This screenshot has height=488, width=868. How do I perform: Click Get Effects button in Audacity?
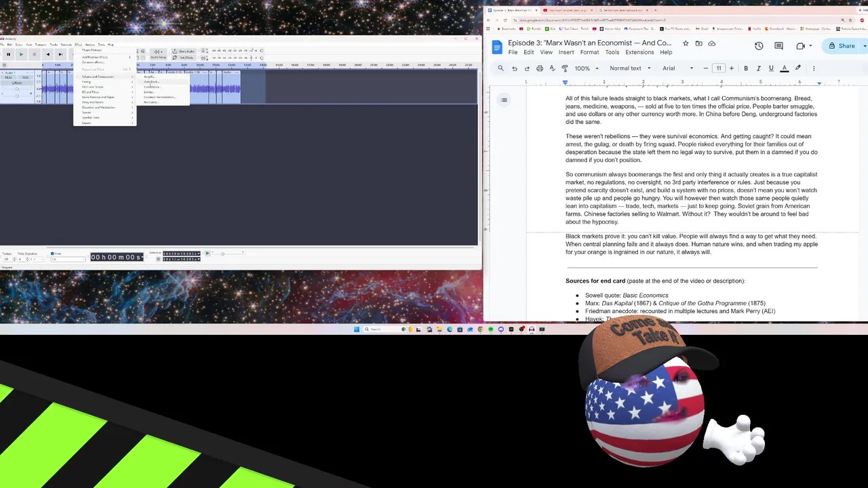click(x=183, y=58)
